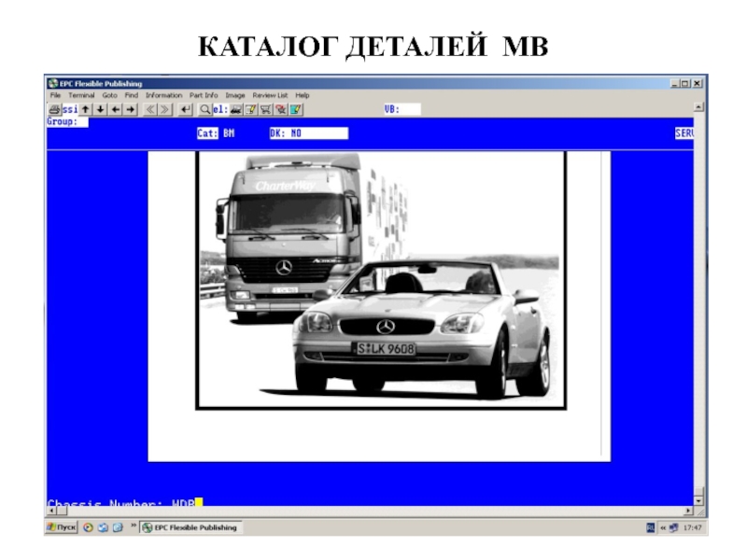Viewport: 747px width, 560px height.
Task: Click the VB input field
Action: (402, 109)
